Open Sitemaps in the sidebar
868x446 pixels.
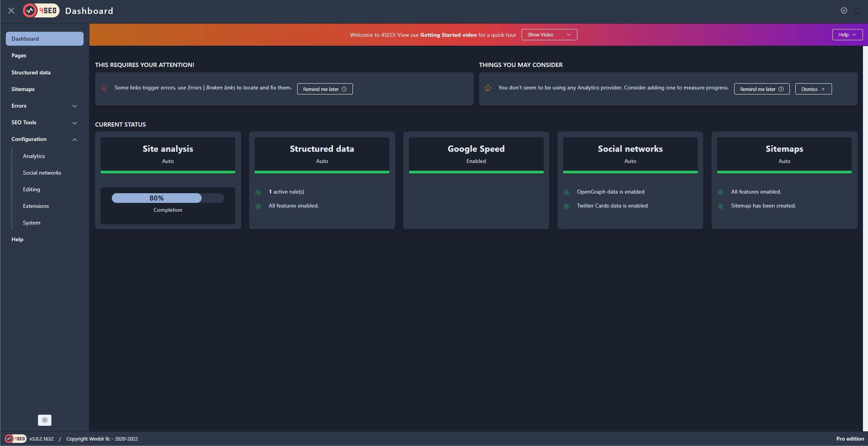23,89
